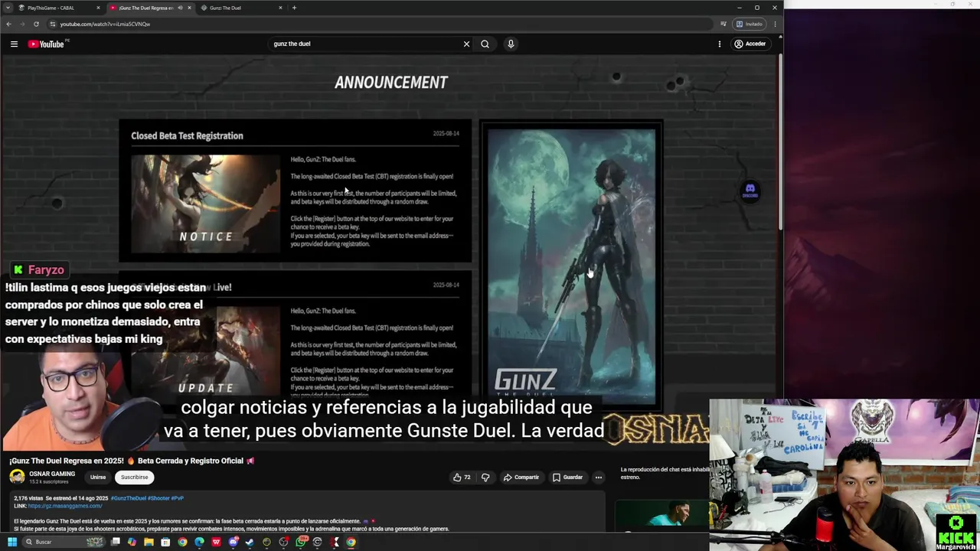This screenshot has height=551, width=980.
Task: Run the search with the magnifier button
Action: pyautogui.click(x=485, y=44)
